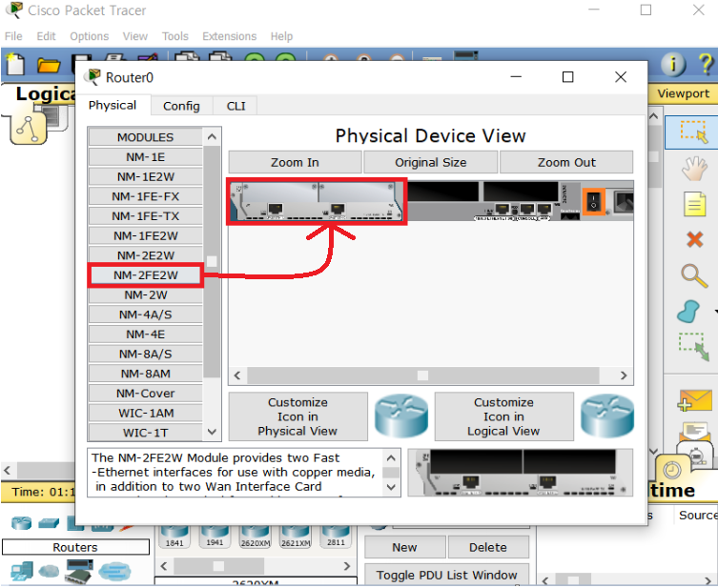Viewport: 718px width, 588px height.
Task: Choose the Draw Polygon shape tool
Action: tap(688, 312)
